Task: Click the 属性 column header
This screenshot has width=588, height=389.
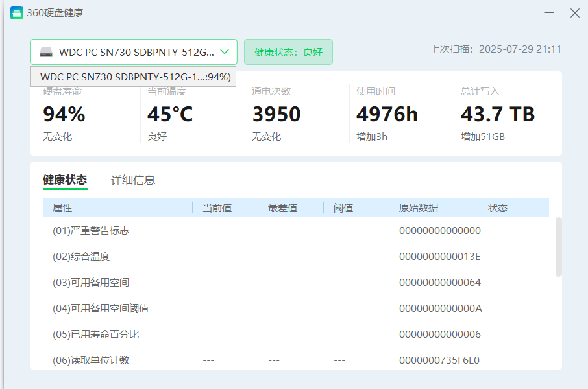Action: pos(62,208)
